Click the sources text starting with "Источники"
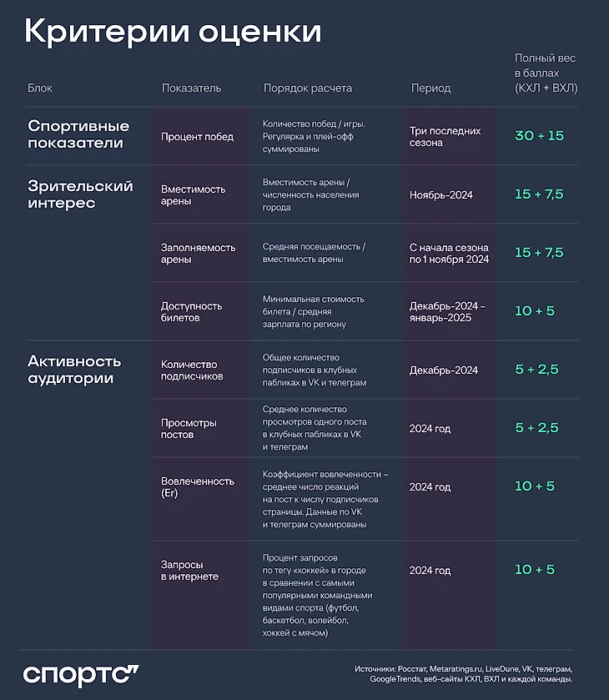The height and width of the screenshot is (700, 609). pos(463,674)
